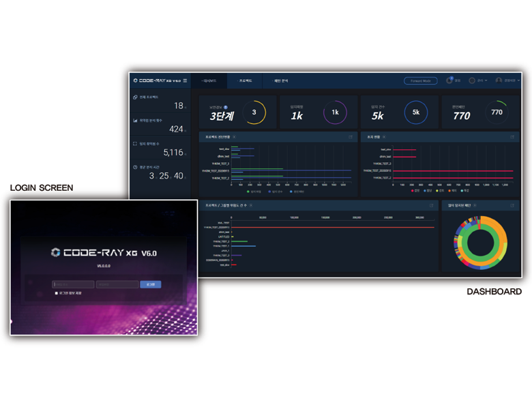The image size is (532, 409).
Task: Click the blue login button
Action: 151,284
